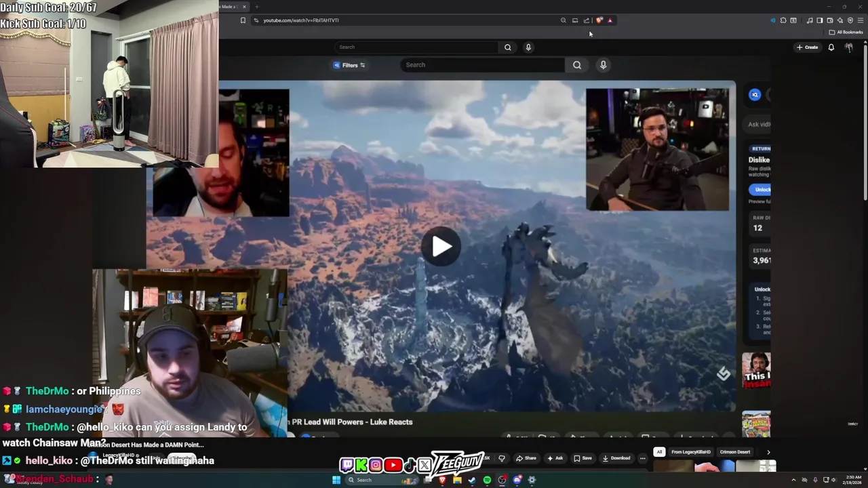Select the From LegacyKillaHD chip

coord(691,452)
